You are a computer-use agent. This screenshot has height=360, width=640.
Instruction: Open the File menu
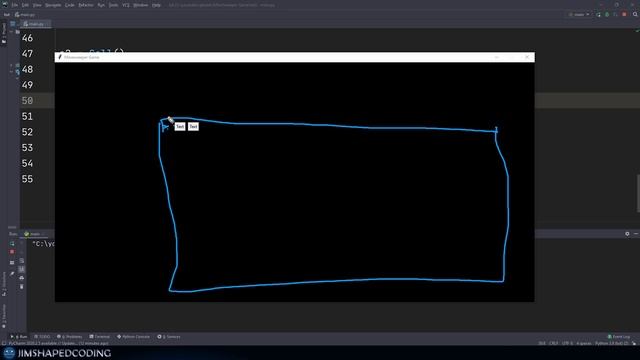coord(15,5)
